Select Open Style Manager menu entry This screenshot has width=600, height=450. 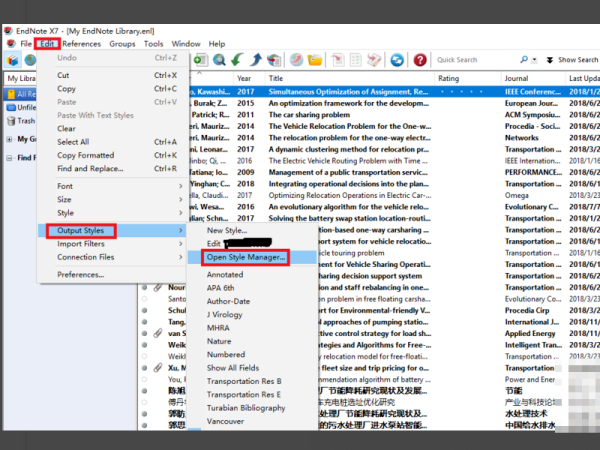[x=245, y=257]
